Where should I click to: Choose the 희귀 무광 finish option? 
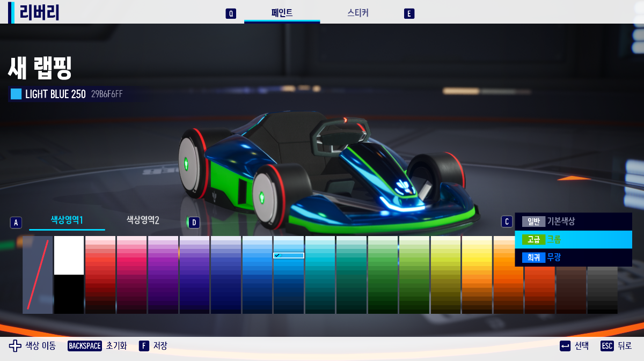click(573, 257)
